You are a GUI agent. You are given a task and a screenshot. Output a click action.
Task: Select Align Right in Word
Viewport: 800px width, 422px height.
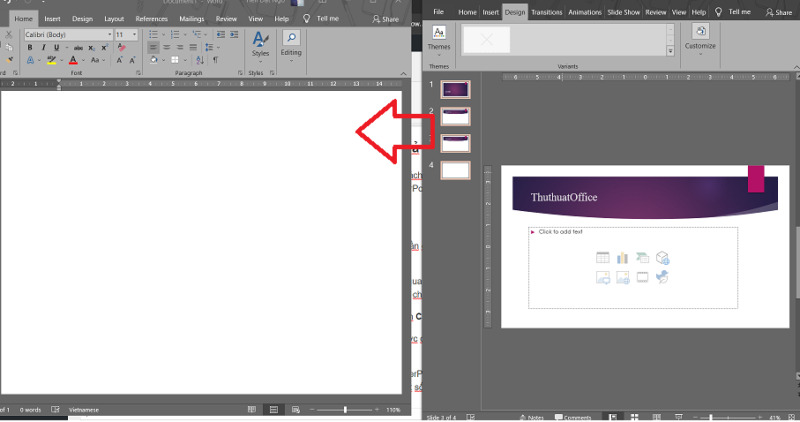point(180,47)
